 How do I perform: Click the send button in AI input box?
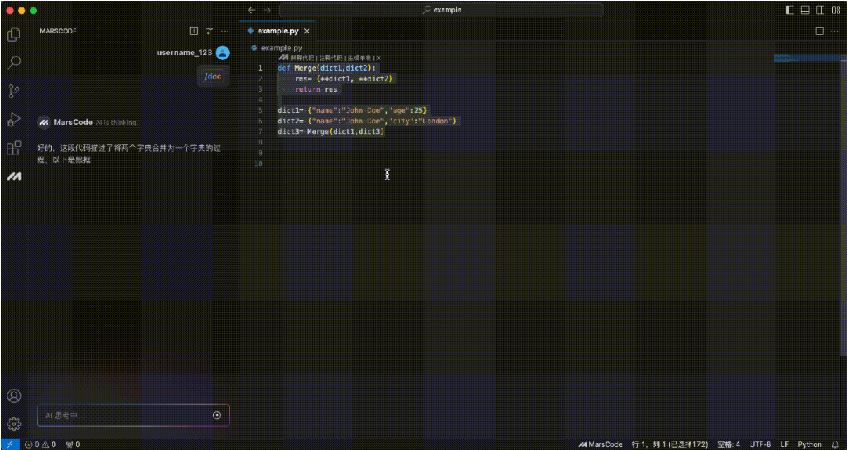coord(217,415)
